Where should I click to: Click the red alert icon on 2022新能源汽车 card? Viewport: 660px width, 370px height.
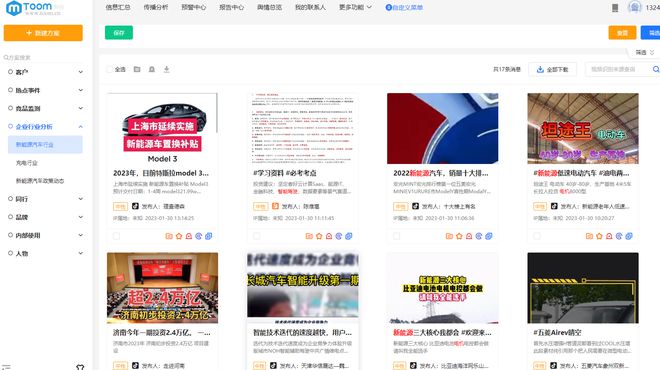pos(469,236)
